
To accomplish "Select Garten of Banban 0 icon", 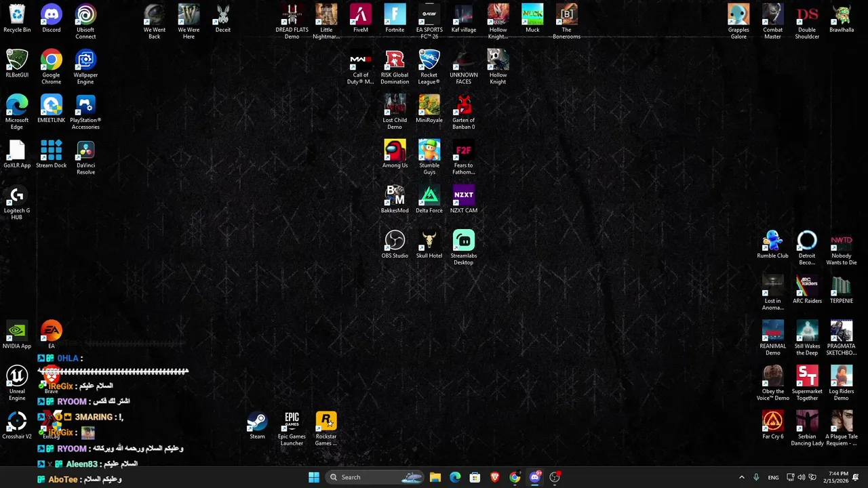I will [x=463, y=113].
